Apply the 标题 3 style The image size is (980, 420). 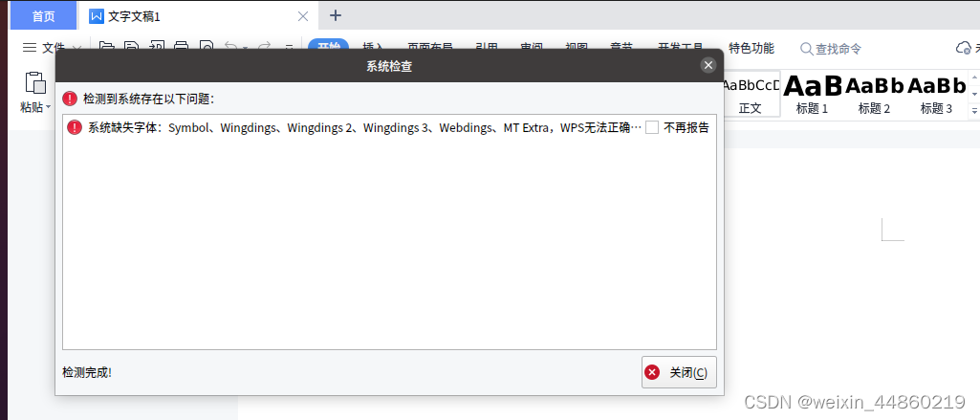click(936, 94)
